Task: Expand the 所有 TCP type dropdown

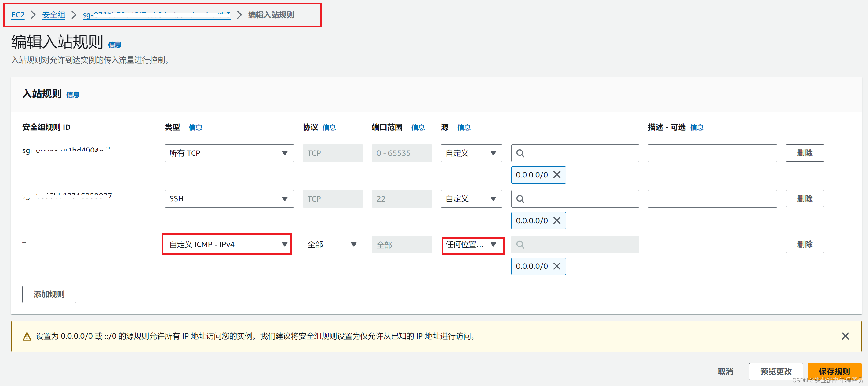Action: pos(229,153)
